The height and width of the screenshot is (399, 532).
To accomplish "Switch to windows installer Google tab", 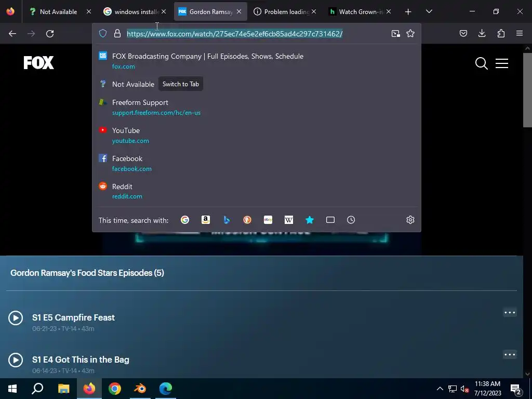I will tap(135, 11).
